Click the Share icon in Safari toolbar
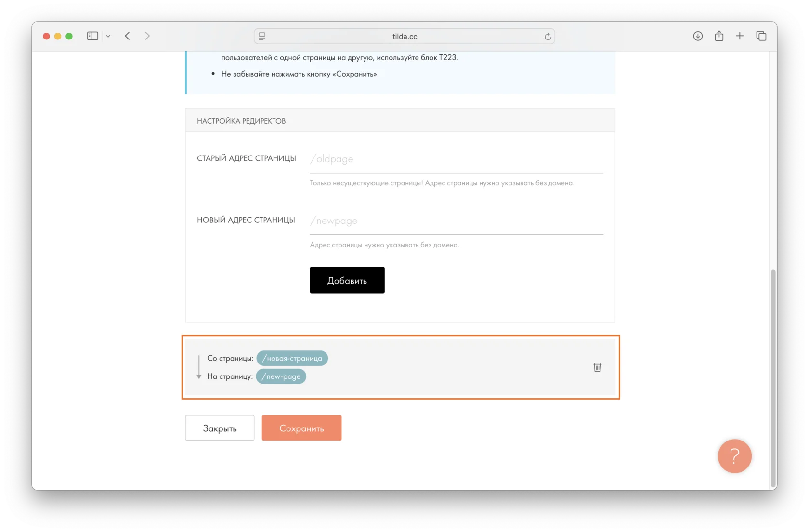This screenshot has width=809, height=532. pyautogui.click(x=718, y=36)
